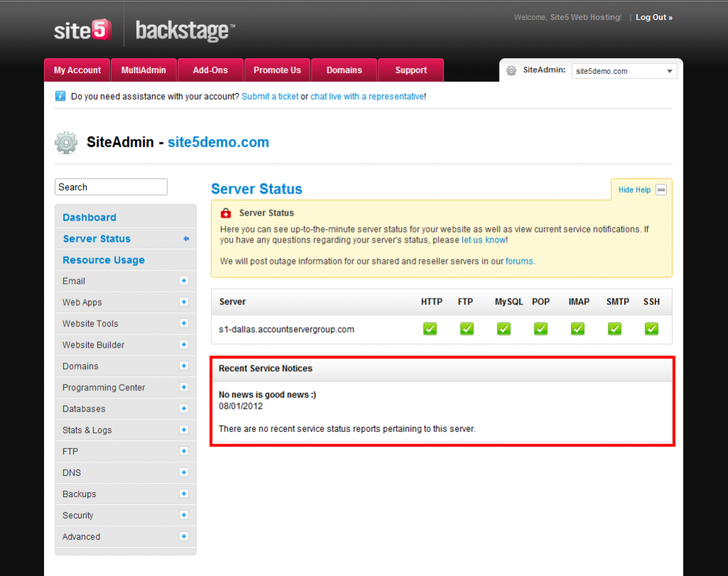Viewport: 728px width, 576px height.
Task: Click the 08/01/2012 notice date
Action: (240, 406)
